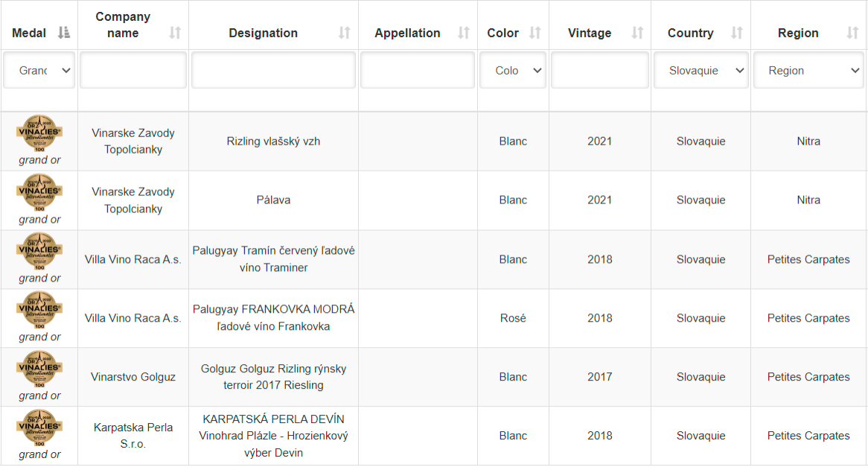Screen dimensions: 868x467
Task: Sort by Vintage arrows icon
Action: pos(637,33)
